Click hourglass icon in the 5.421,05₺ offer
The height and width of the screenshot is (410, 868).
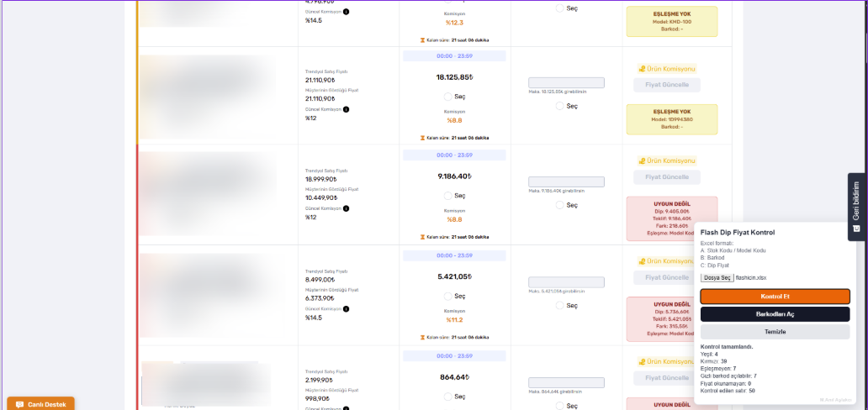coord(423,337)
